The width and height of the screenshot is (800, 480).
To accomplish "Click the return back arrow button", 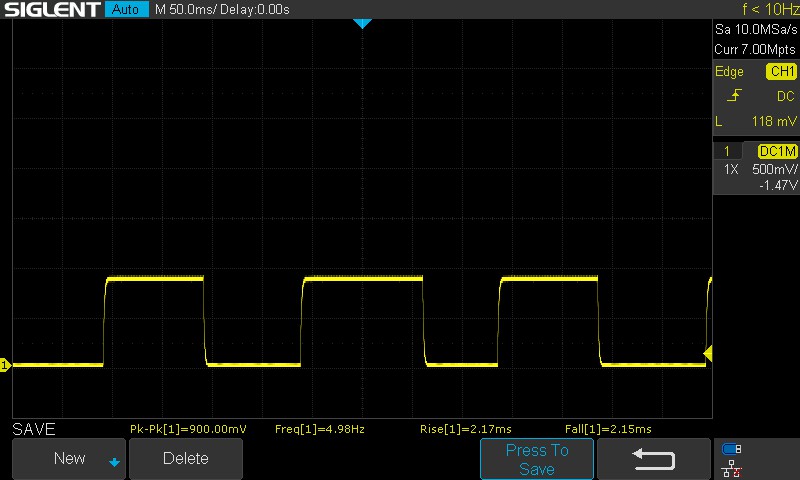I will click(654, 459).
